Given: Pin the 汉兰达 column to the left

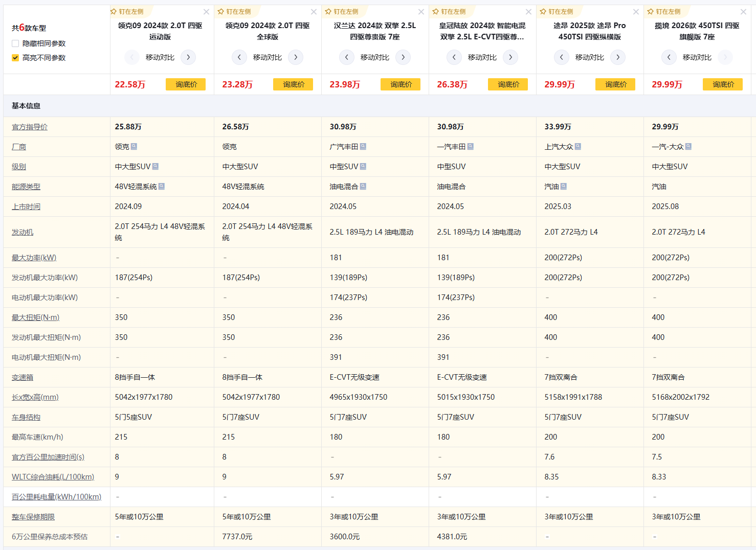Looking at the screenshot, I should point(342,11).
